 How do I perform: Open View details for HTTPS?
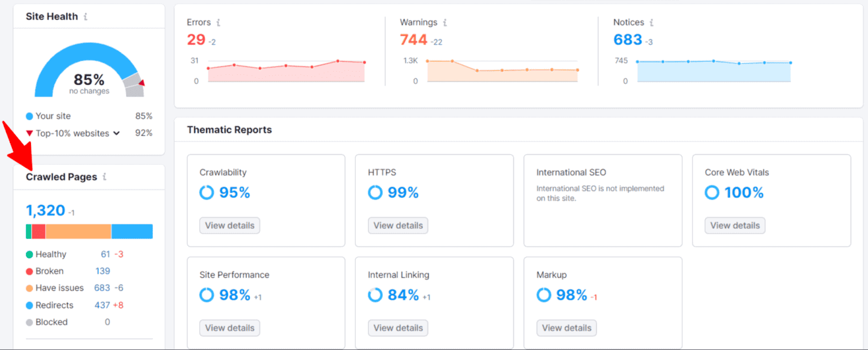(x=398, y=226)
